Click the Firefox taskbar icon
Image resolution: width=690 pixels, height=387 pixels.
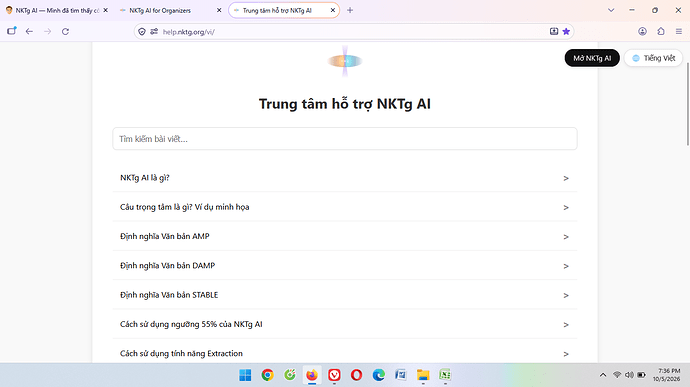pyautogui.click(x=312, y=375)
